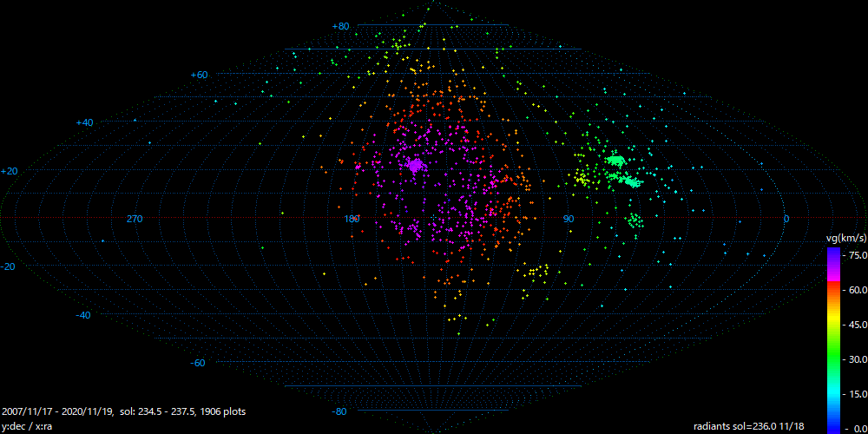
Task: Click the 'radiants sol=236.0 11/18' text
Action: click(x=749, y=426)
